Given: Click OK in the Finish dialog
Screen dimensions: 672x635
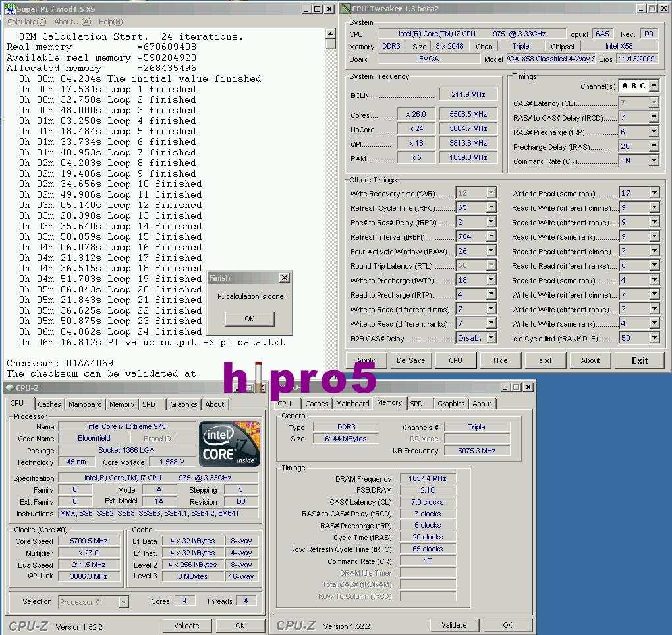Looking at the screenshot, I should click(x=250, y=319).
